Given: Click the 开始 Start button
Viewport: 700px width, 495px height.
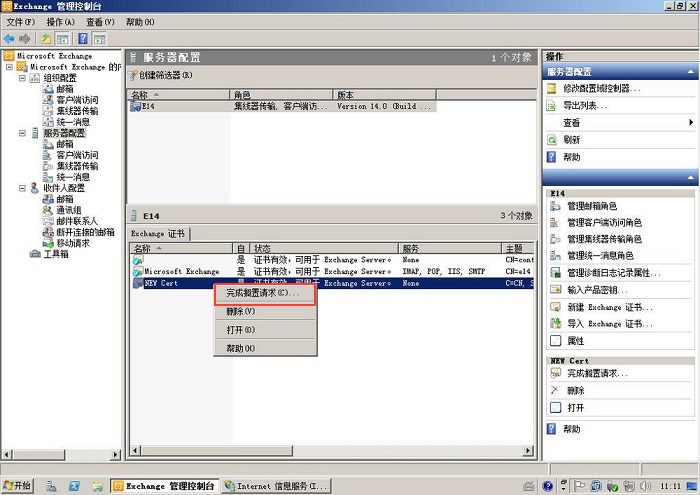Looking at the screenshot, I should (x=17, y=486).
